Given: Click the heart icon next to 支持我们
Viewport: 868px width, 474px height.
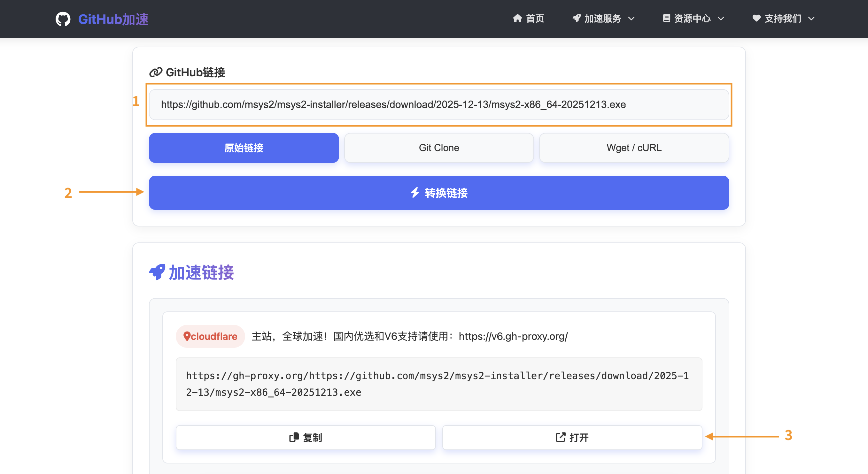Looking at the screenshot, I should click(x=756, y=18).
